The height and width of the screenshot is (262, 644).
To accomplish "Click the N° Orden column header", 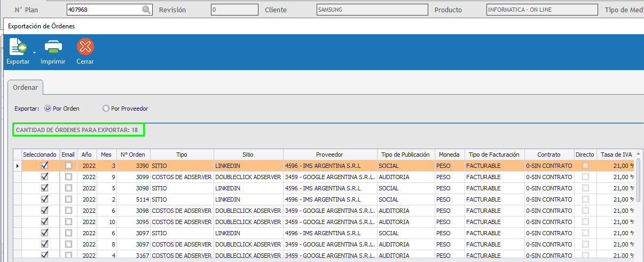I will coord(133,155).
